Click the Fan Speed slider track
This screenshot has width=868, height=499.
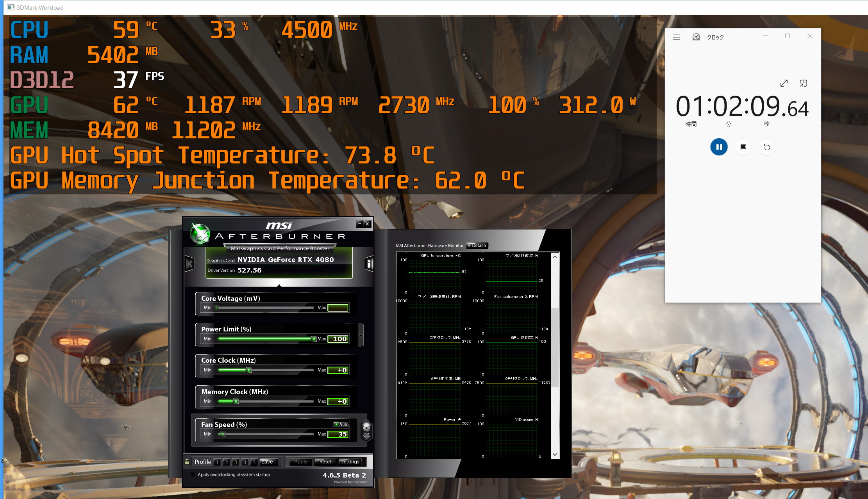coord(265,434)
